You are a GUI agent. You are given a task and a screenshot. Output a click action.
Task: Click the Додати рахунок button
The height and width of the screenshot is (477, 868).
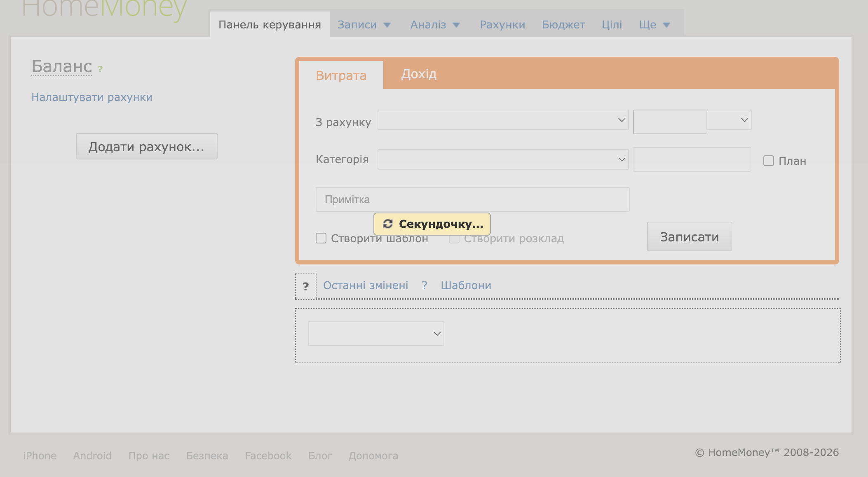[x=146, y=147]
